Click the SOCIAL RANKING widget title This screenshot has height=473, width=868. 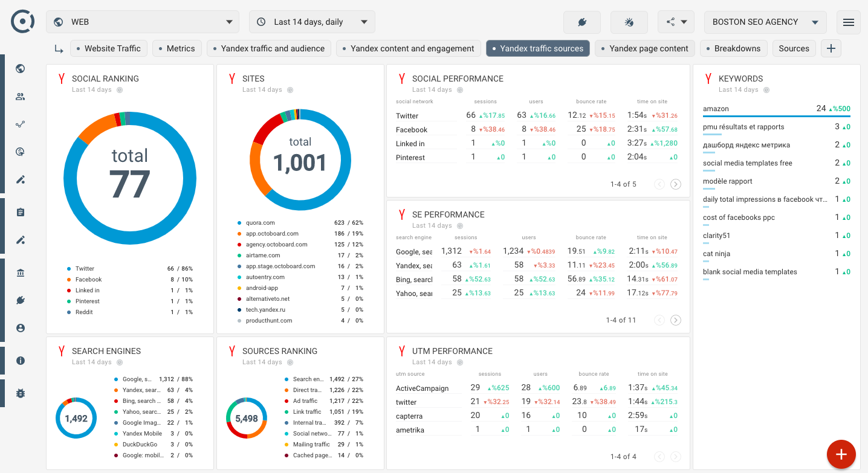[105, 79]
